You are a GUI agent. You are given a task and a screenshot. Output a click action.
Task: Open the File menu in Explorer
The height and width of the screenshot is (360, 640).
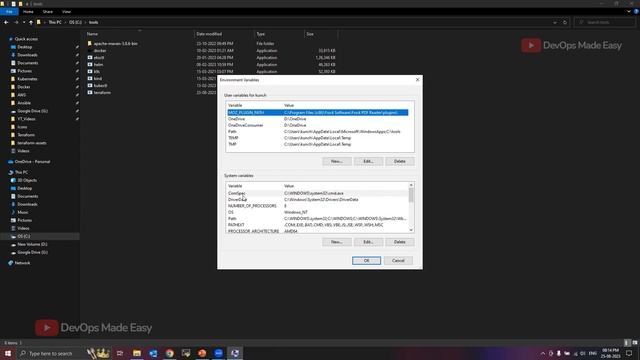tap(9, 12)
